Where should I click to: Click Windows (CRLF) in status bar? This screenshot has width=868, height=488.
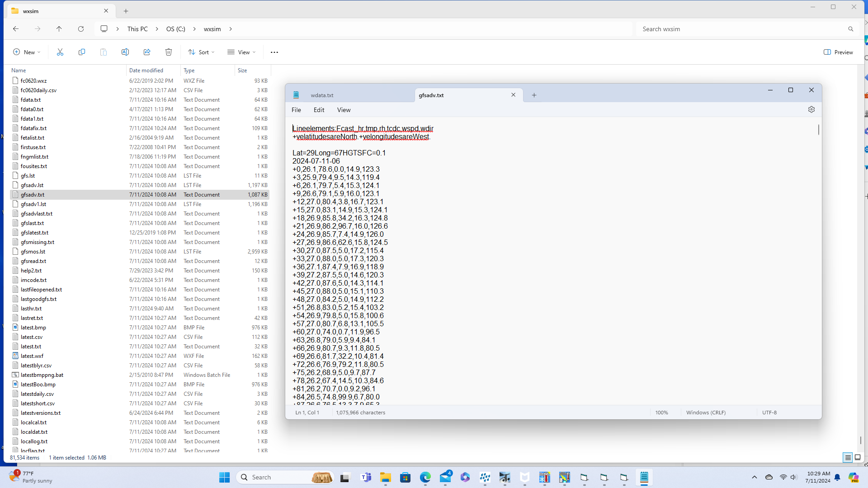pyautogui.click(x=706, y=413)
